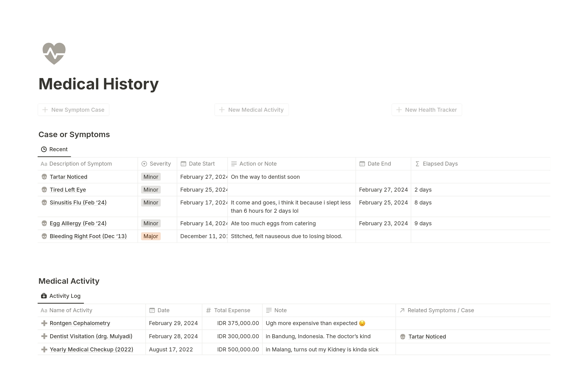This screenshot has height=367, width=588.
Task: Click the plus icon next to Rontgen Cephalometry
Action: pos(44,323)
